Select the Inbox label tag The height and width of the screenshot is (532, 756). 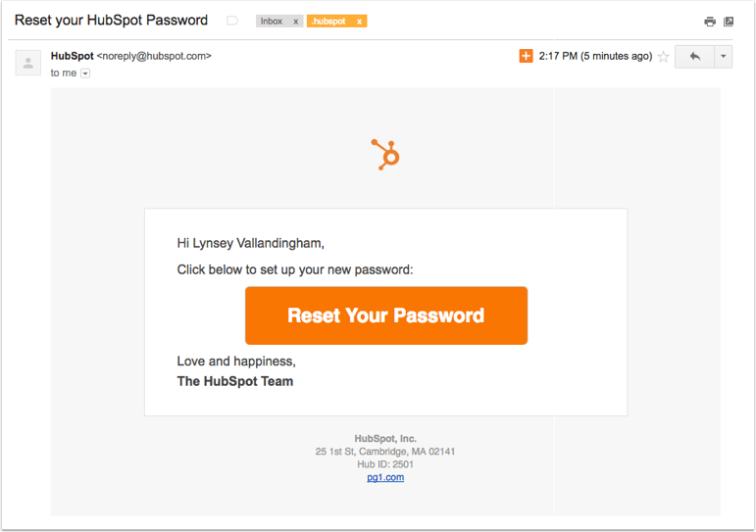[272, 22]
